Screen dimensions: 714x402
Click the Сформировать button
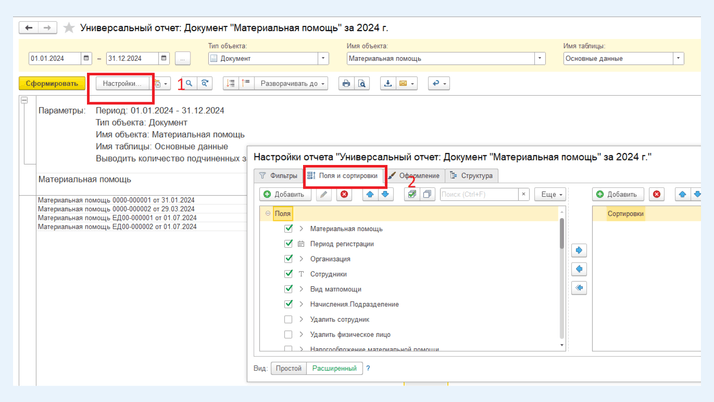point(52,84)
